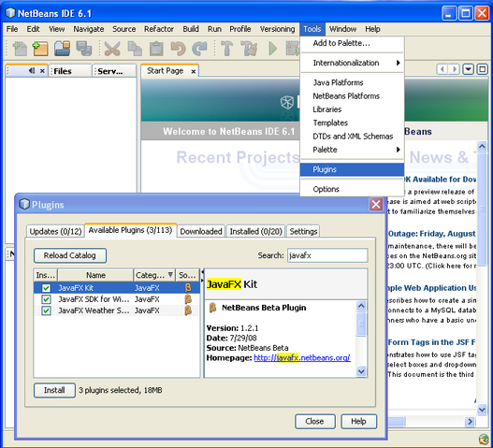Close the Projects panel tab
This screenshot has width=493, height=448.
[x=42, y=71]
